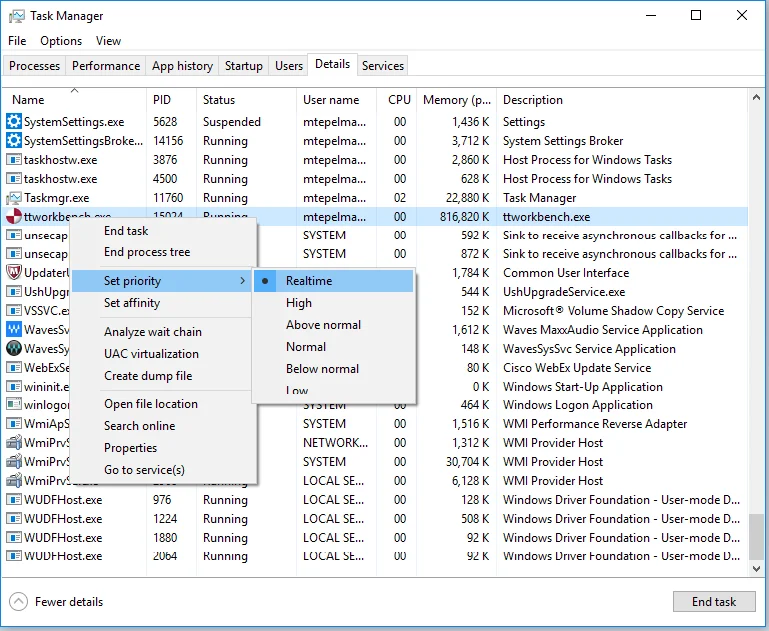
Task: Select Realtime priority option
Action: pos(333,280)
